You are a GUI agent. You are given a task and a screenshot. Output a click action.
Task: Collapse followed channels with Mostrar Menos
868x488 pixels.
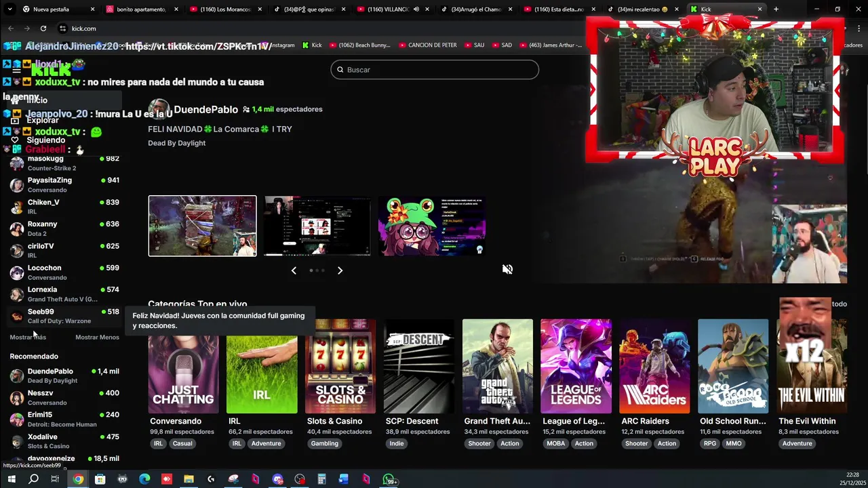click(x=97, y=337)
